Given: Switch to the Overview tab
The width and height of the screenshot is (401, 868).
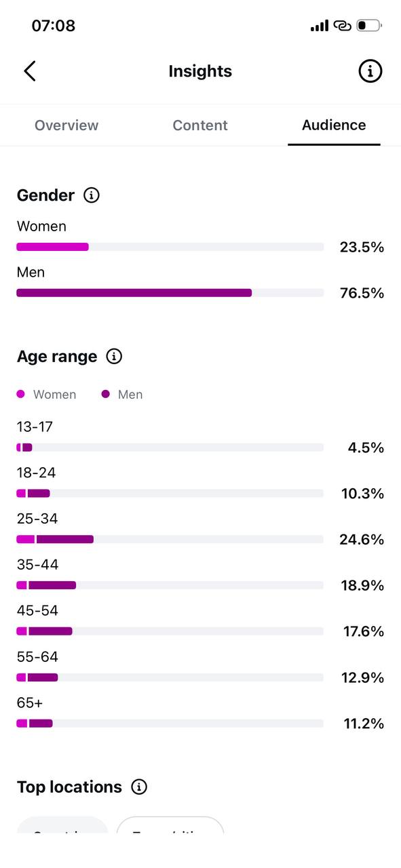Looking at the screenshot, I should 66,125.
